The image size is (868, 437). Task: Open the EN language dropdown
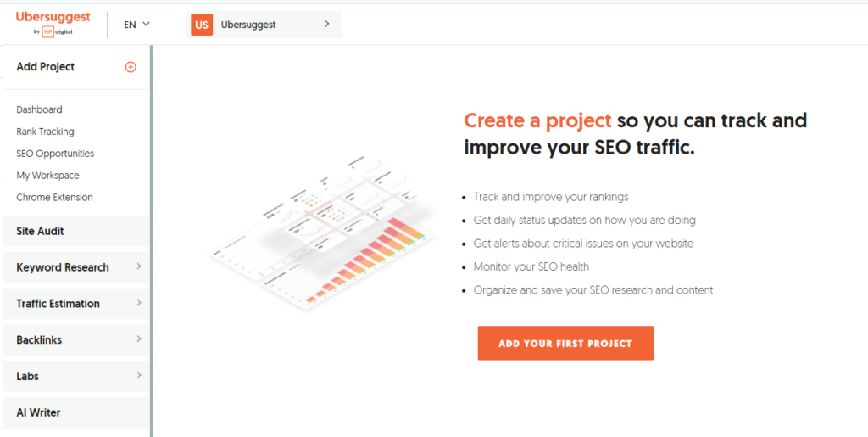(x=136, y=25)
